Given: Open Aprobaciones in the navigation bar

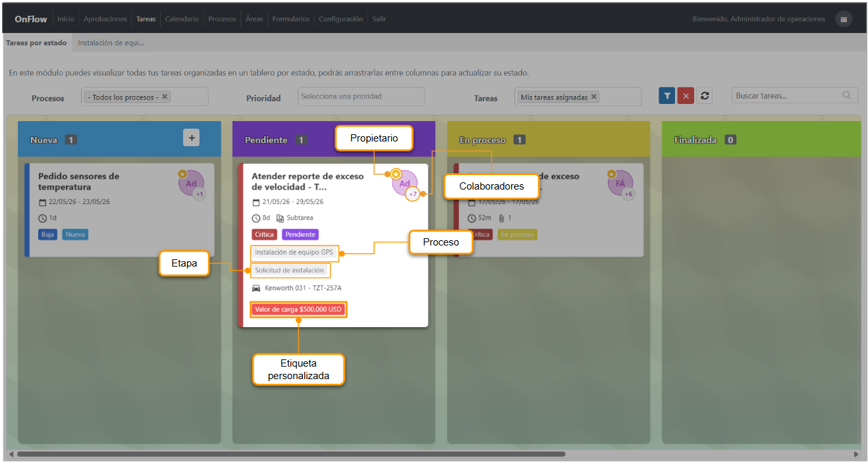Looking at the screenshot, I should [x=105, y=19].
